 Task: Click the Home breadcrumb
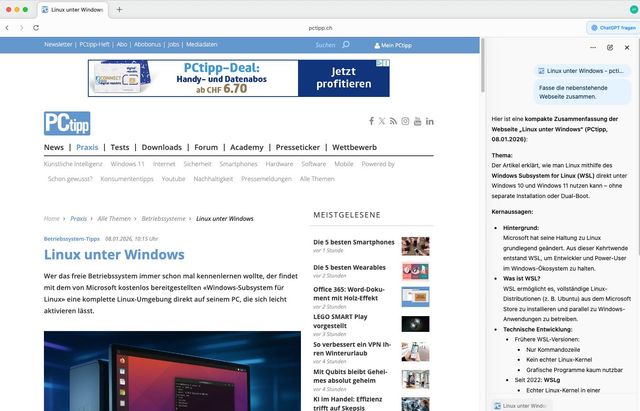pos(51,218)
